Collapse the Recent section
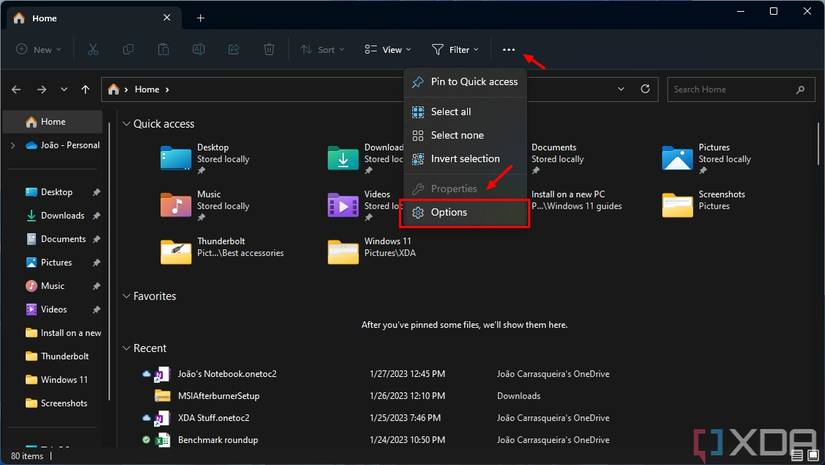825x465 pixels. coord(126,348)
